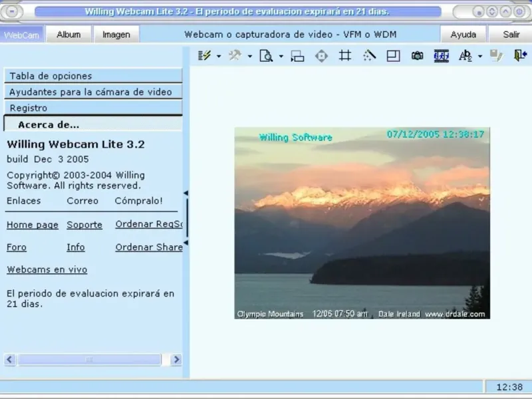Click the camera snapshot icon

tap(417, 57)
